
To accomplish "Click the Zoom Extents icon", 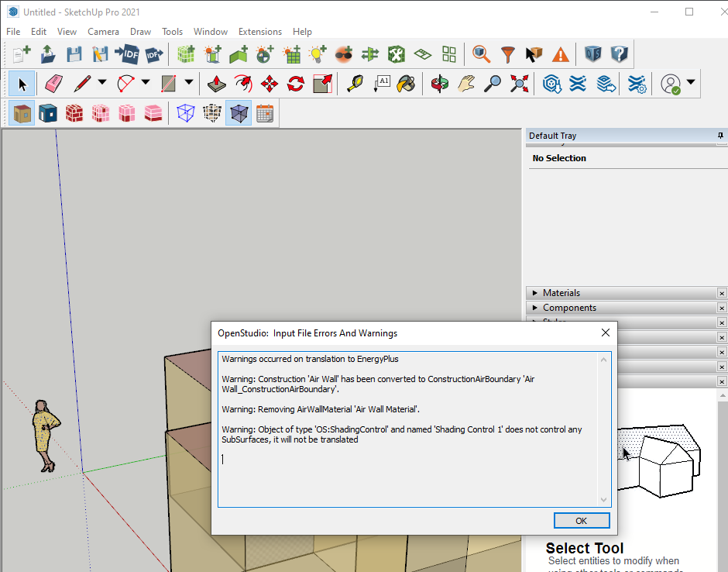I will [519, 84].
